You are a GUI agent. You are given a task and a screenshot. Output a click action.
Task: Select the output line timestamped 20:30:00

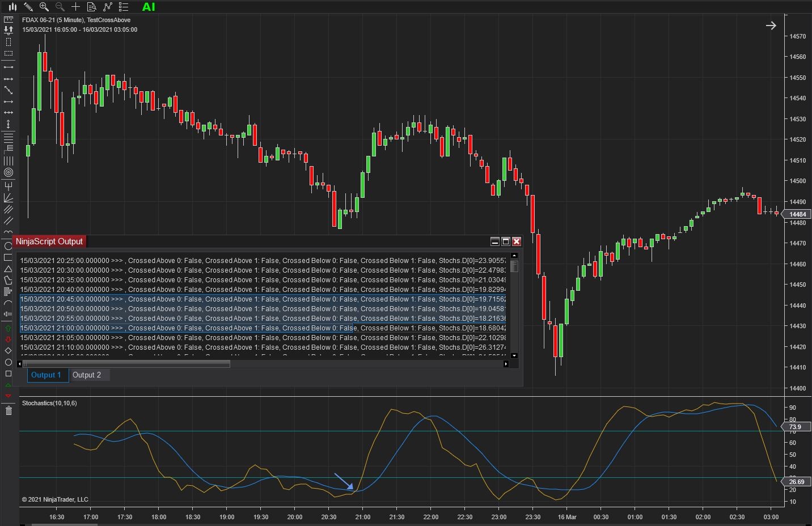(263, 270)
